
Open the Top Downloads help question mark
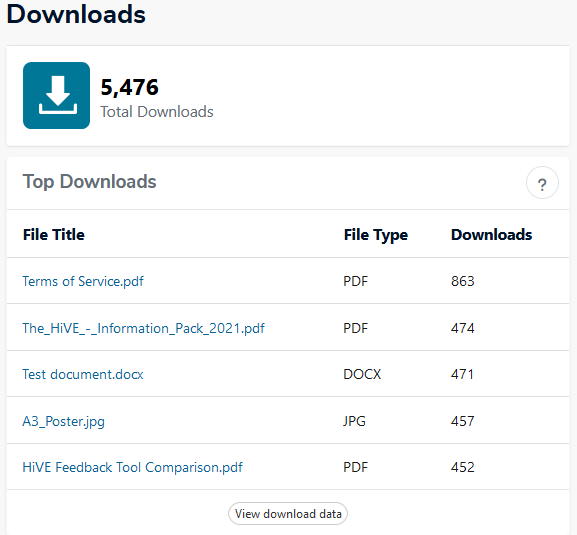542,183
